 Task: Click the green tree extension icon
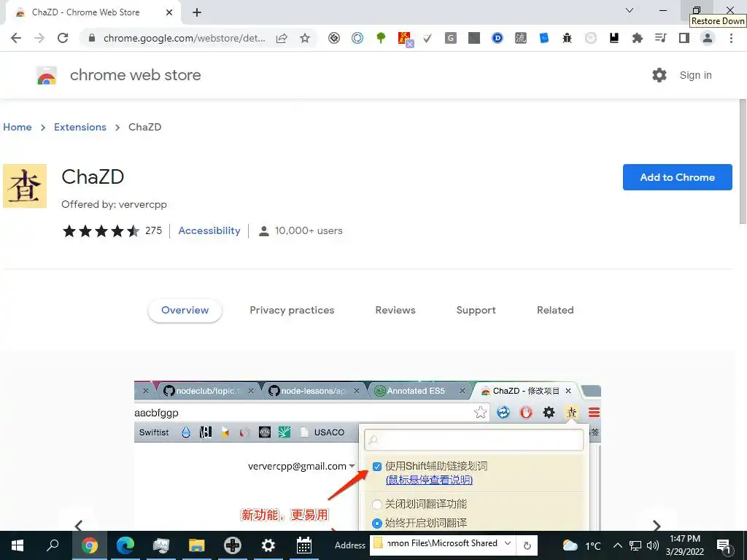point(381,38)
